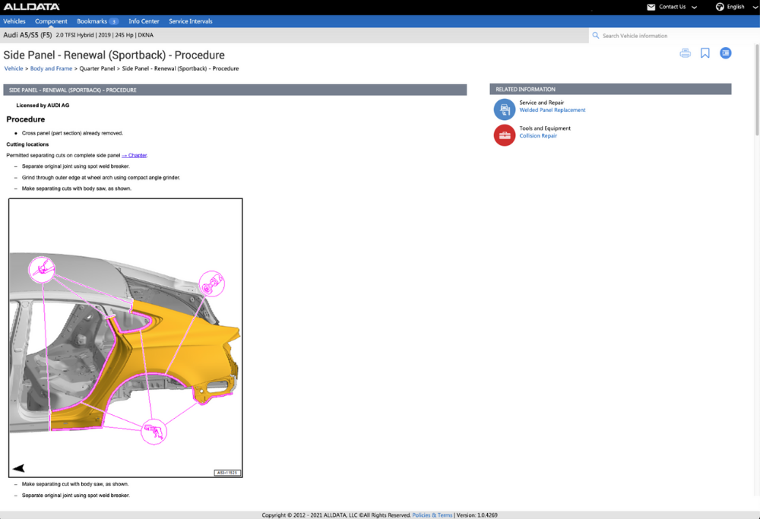This screenshot has height=532, width=760.
Task: Click 'Licensed by AUDI AG' text
Action: click(x=43, y=105)
